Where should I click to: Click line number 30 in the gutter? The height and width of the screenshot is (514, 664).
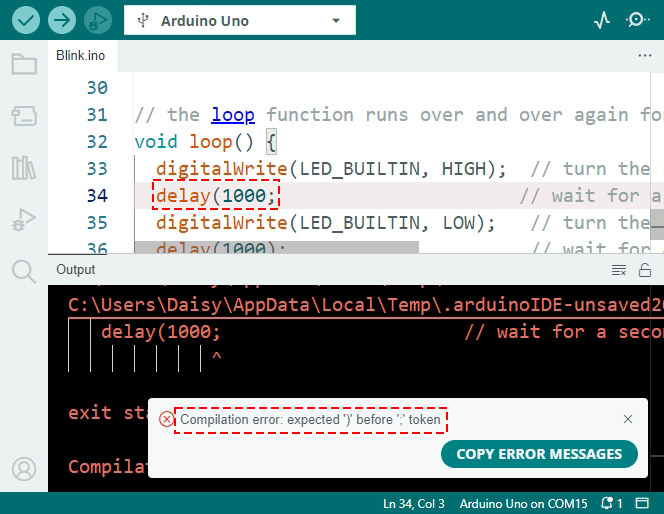97,88
